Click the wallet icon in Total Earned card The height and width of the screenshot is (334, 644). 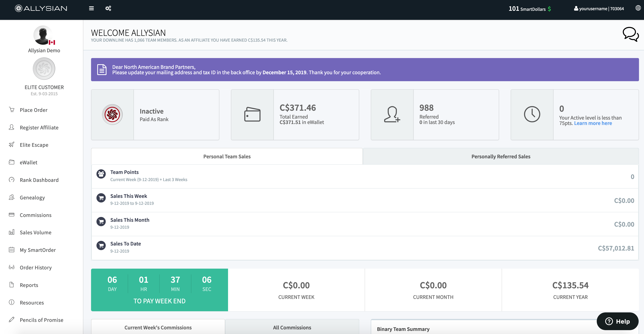pyautogui.click(x=252, y=114)
